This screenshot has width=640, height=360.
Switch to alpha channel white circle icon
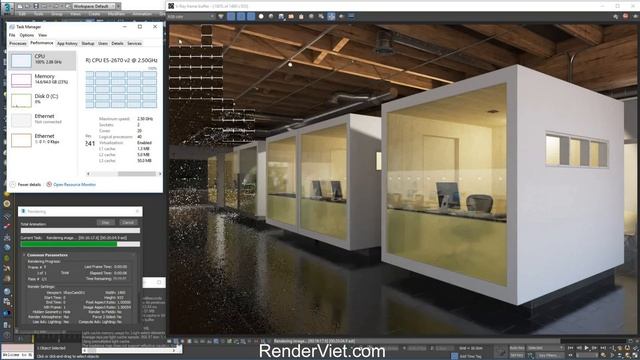[x=261, y=16]
